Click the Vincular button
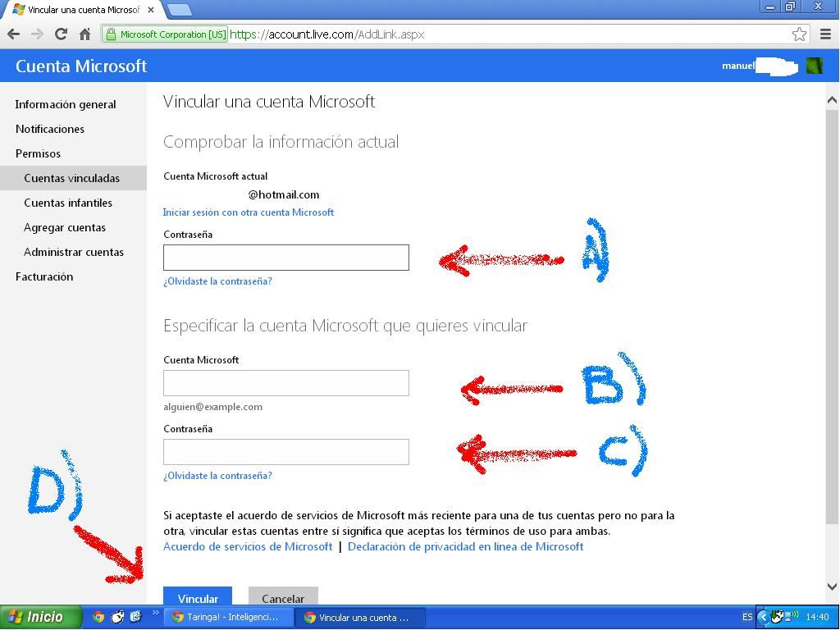The height and width of the screenshot is (630, 840). click(198, 596)
